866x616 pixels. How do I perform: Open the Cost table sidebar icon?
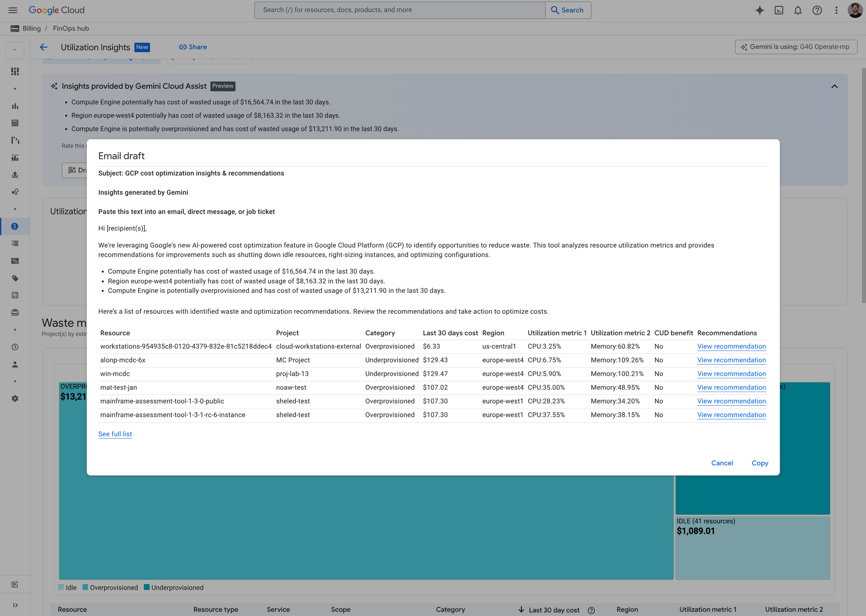click(15, 123)
